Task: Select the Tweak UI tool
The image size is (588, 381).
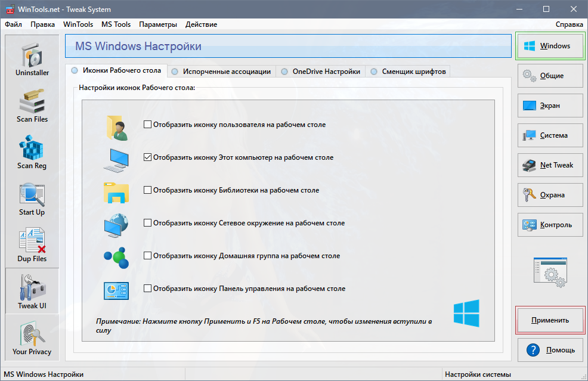Action: [x=32, y=292]
